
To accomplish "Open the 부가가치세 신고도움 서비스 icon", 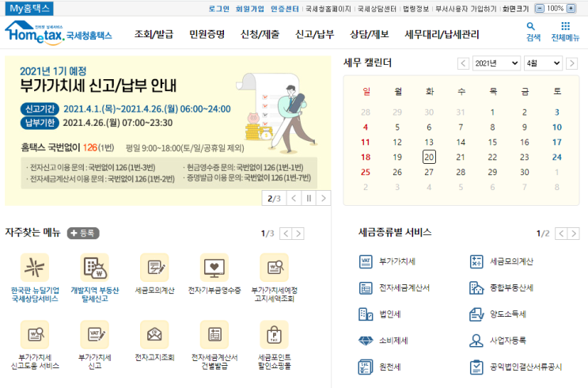I will (35, 334).
